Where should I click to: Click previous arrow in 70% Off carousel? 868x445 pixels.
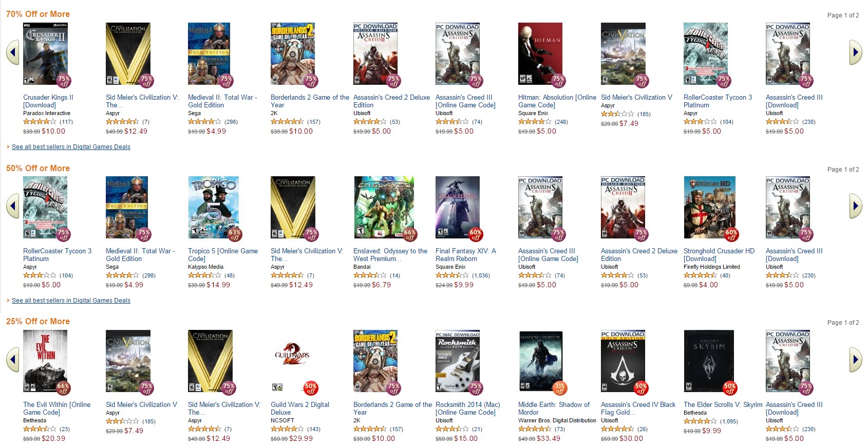tap(13, 52)
